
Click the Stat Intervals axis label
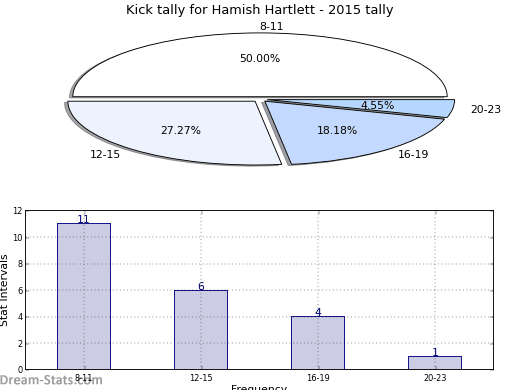click(x=4, y=290)
